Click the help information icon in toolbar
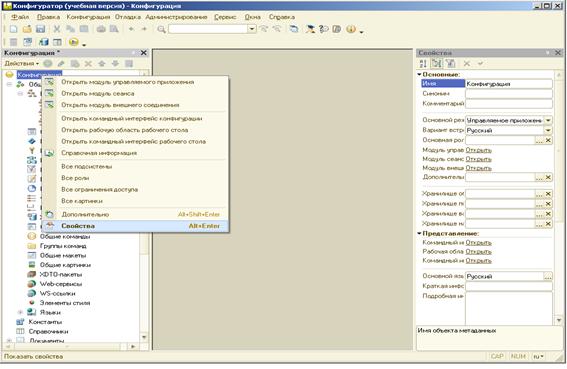Viewport: 567px width, 369px height. (351, 29)
